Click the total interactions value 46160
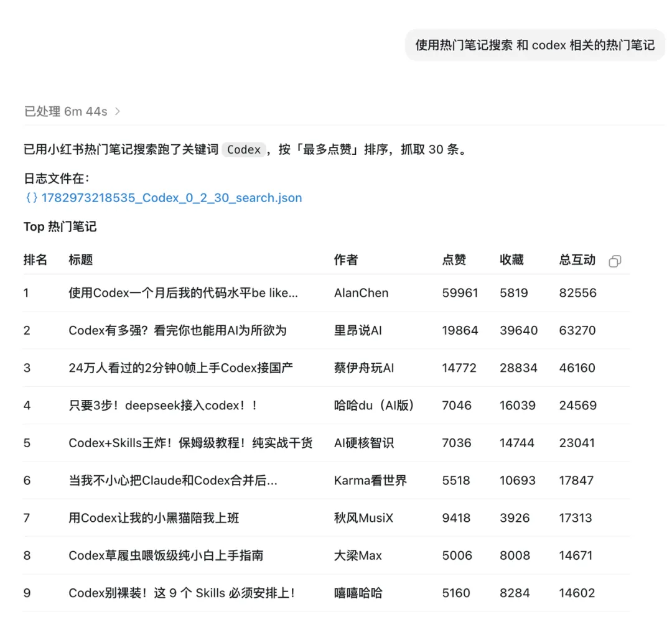 point(577,368)
